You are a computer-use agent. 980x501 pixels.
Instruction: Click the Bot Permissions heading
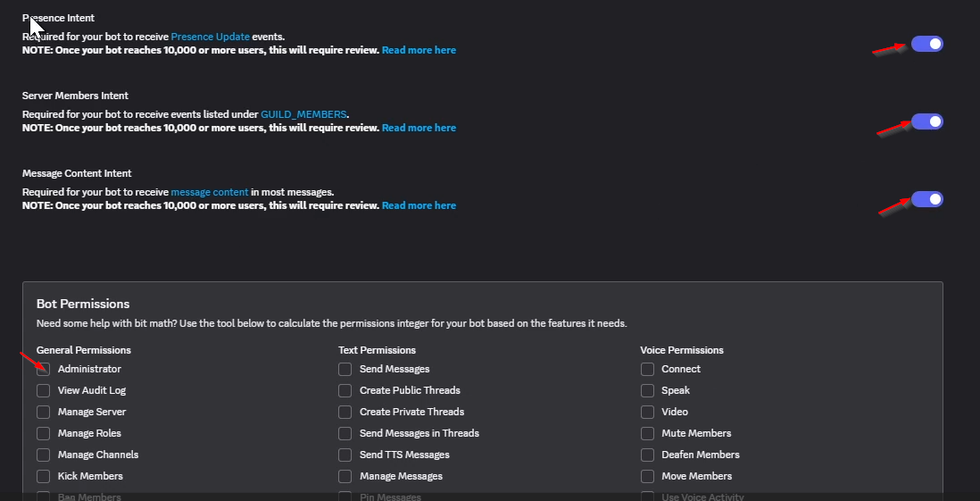point(83,304)
